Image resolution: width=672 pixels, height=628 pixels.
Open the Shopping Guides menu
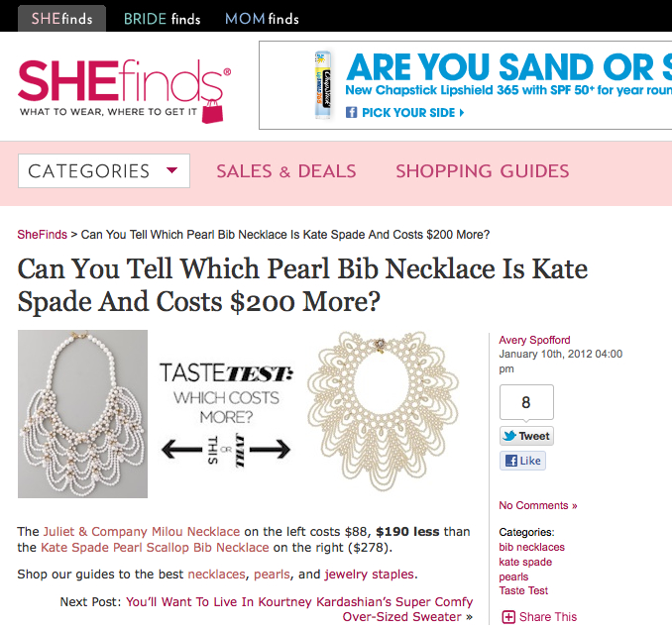coord(483,171)
